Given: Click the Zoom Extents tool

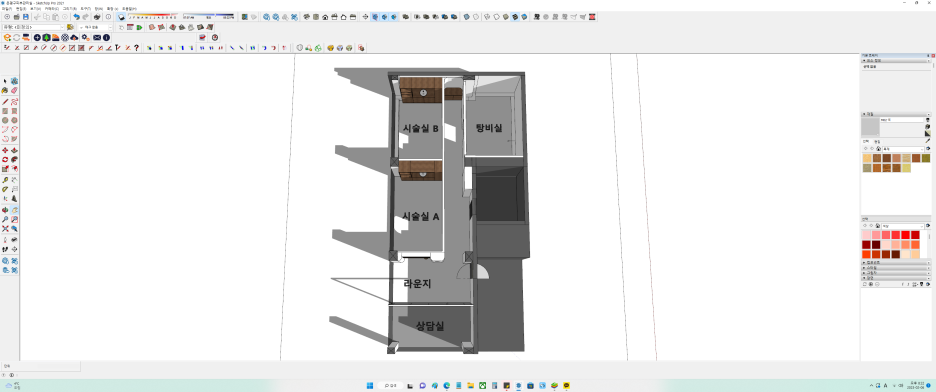Looking at the screenshot, I should pyautogui.click(x=5, y=228).
